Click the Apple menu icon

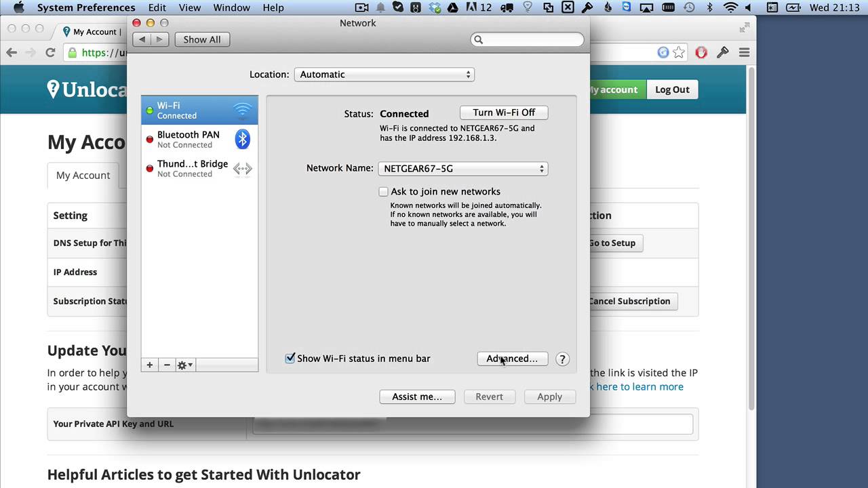click(x=19, y=7)
